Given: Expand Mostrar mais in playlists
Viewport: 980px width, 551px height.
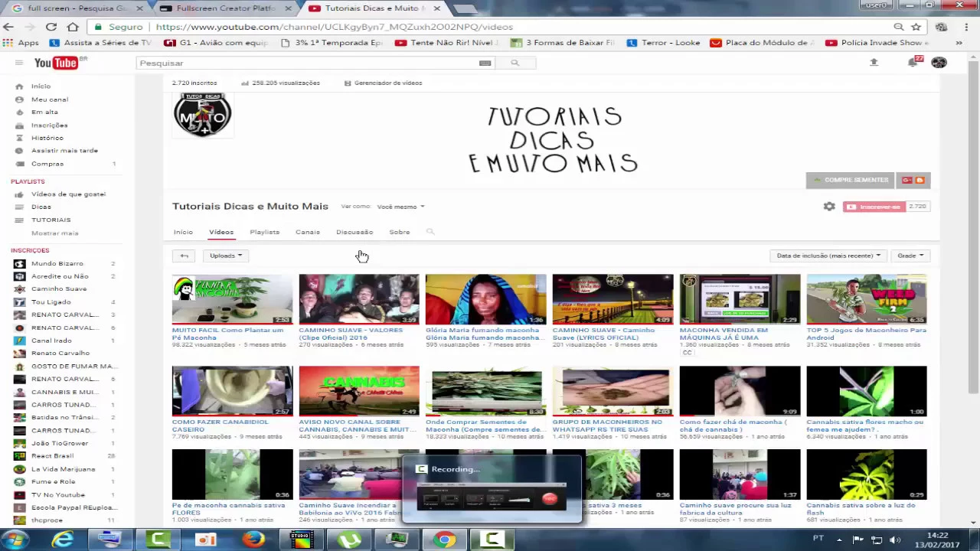Looking at the screenshot, I should click(55, 233).
